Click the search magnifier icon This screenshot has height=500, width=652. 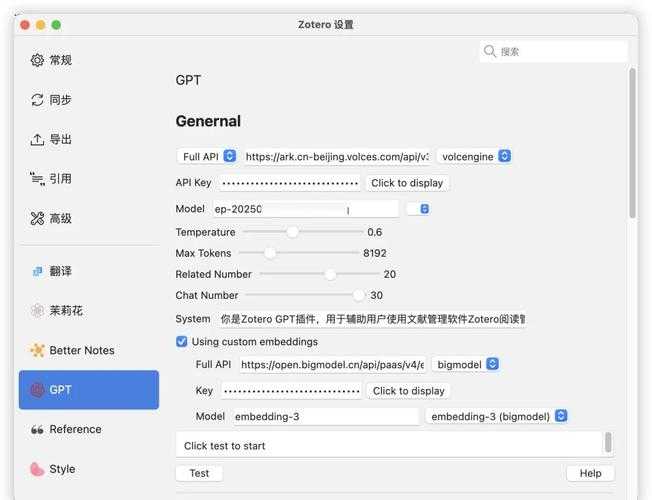pos(489,51)
